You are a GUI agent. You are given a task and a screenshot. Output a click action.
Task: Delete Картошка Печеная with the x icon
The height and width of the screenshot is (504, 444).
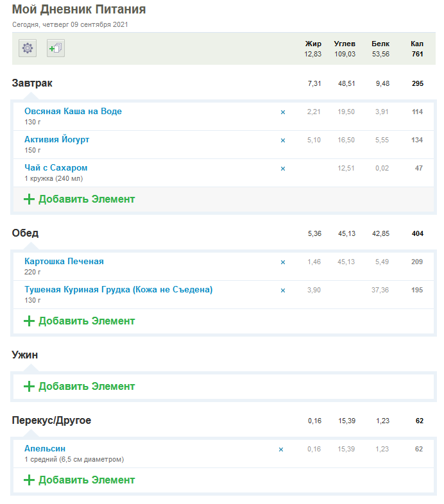point(283,262)
